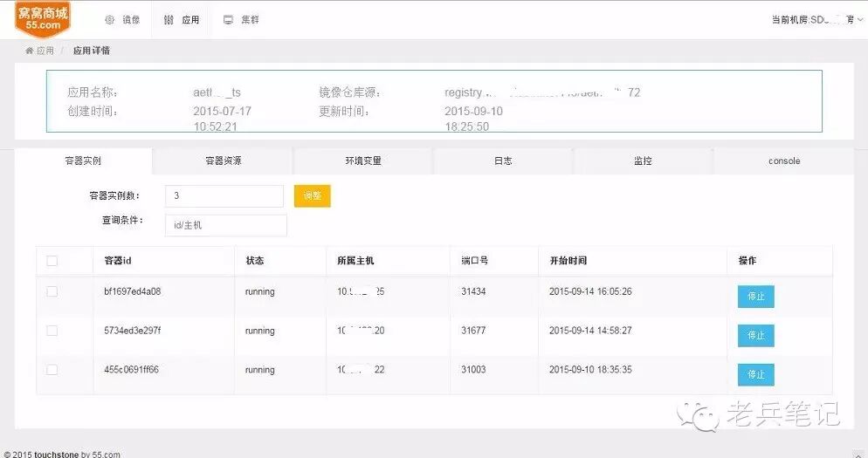Click the 集群 monitor icon
This screenshot has height=458, width=868.
[x=228, y=20]
